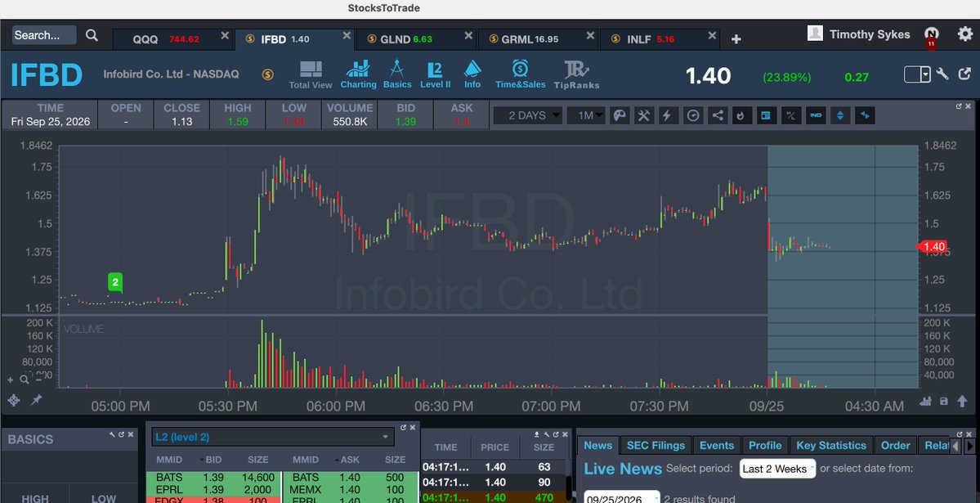Close the IFBD tab

coord(347,36)
